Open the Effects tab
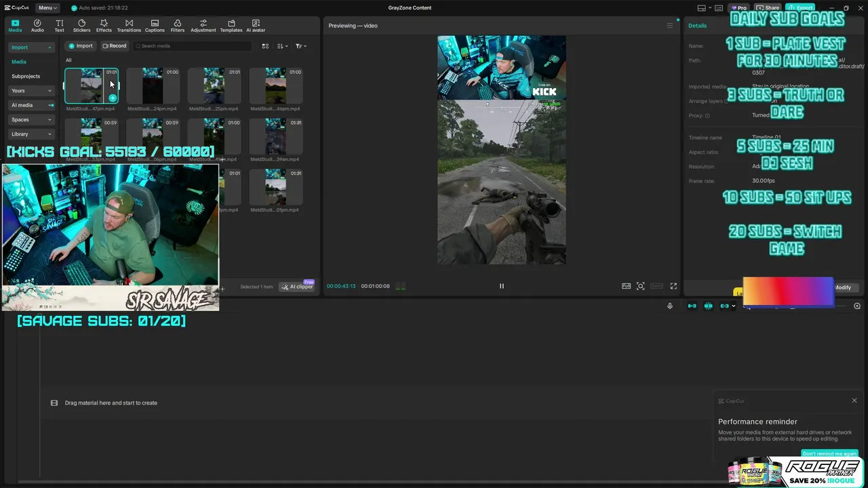Viewport: 868px width, 488px height. (x=104, y=26)
